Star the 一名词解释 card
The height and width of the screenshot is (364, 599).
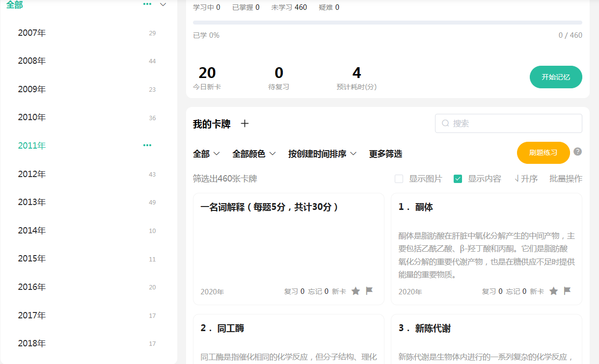tap(355, 291)
